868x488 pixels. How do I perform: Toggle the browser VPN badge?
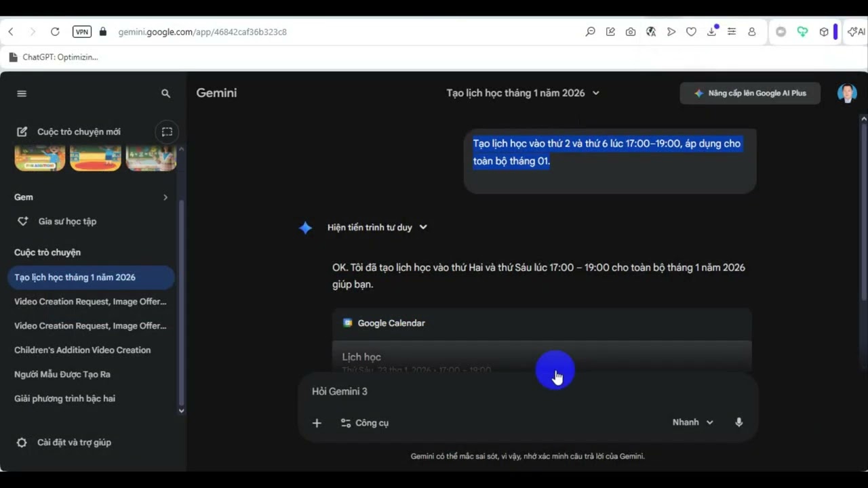pyautogui.click(x=82, y=32)
